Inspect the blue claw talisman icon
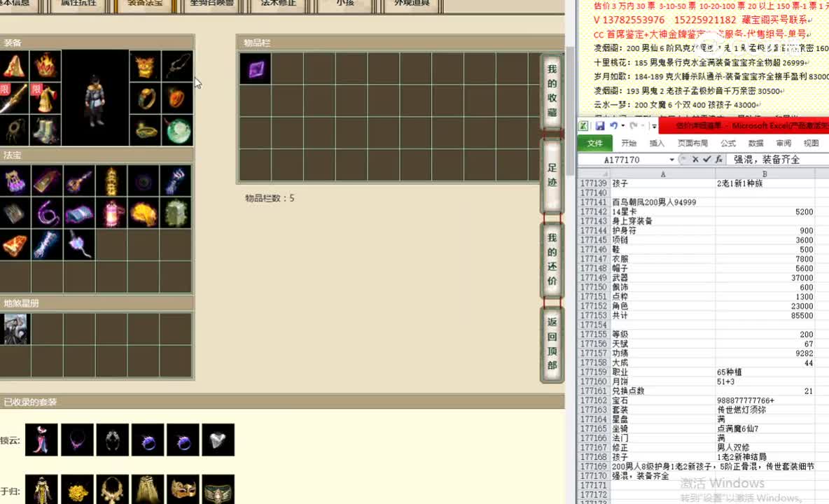This screenshot has width=829, height=504. [x=175, y=181]
